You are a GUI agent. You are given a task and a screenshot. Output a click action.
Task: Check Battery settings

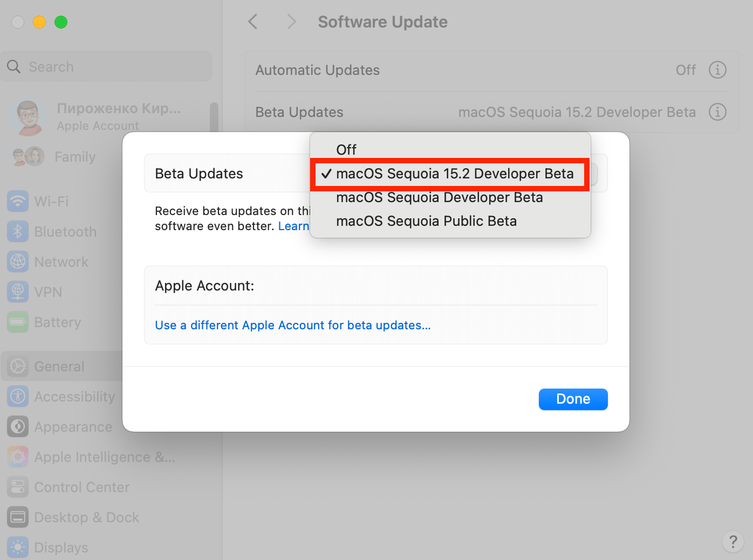[x=57, y=322]
